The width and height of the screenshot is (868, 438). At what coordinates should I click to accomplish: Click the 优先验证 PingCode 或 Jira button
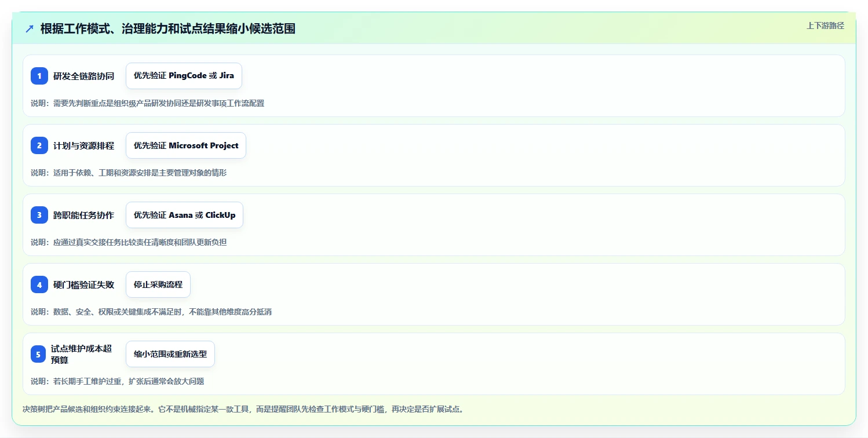coord(184,76)
